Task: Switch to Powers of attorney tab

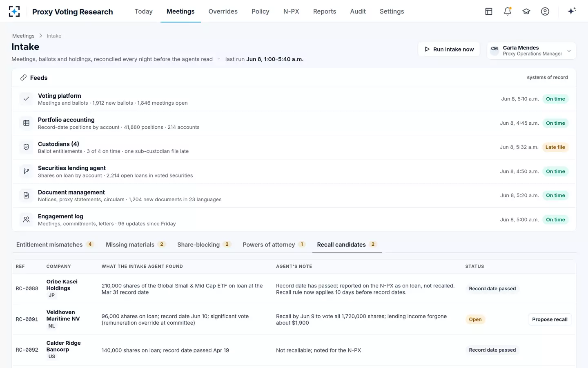Action: tap(274, 245)
